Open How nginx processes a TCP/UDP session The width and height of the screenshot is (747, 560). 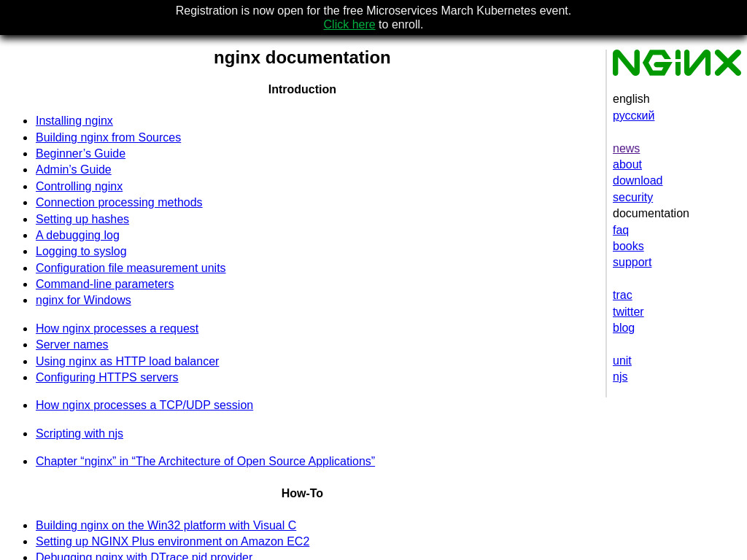(144, 405)
